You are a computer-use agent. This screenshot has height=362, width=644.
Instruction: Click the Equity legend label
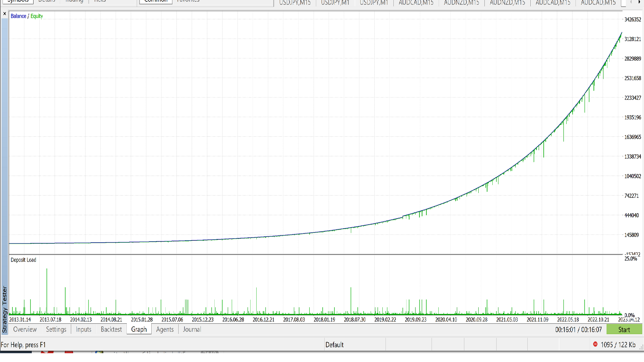click(x=37, y=16)
